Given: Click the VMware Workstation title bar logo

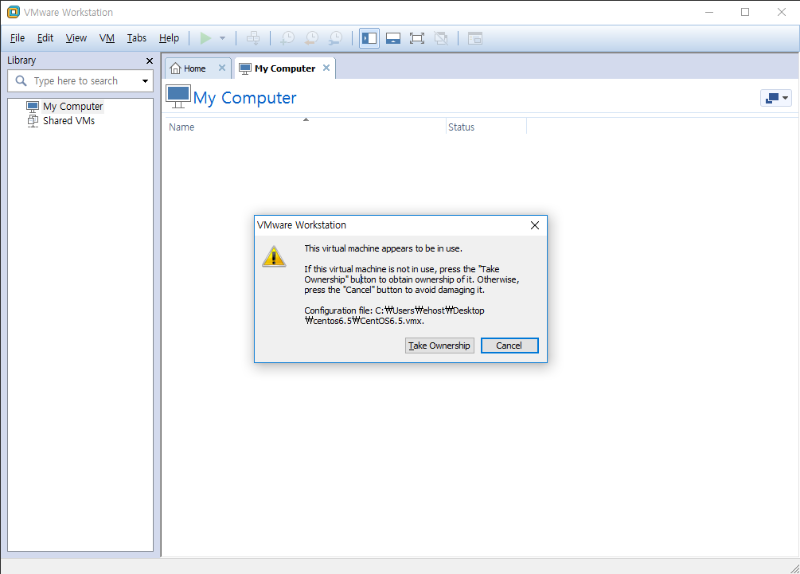Looking at the screenshot, I should pyautogui.click(x=13, y=12).
